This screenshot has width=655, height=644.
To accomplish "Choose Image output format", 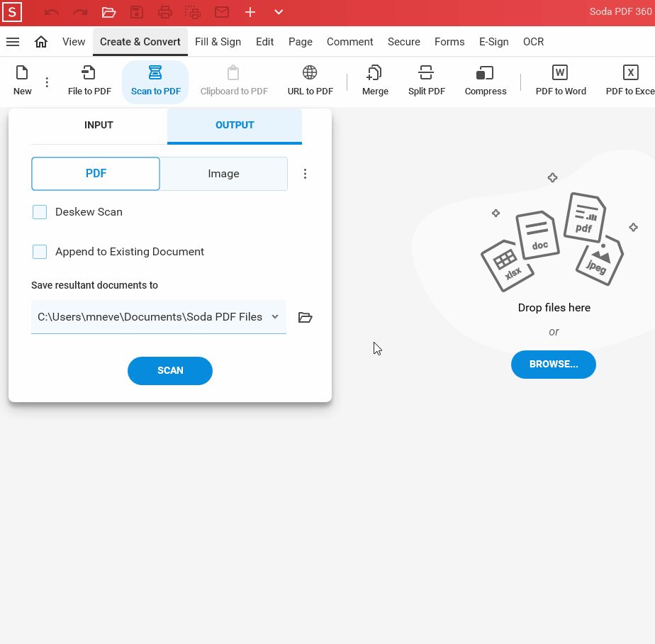I will (223, 174).
